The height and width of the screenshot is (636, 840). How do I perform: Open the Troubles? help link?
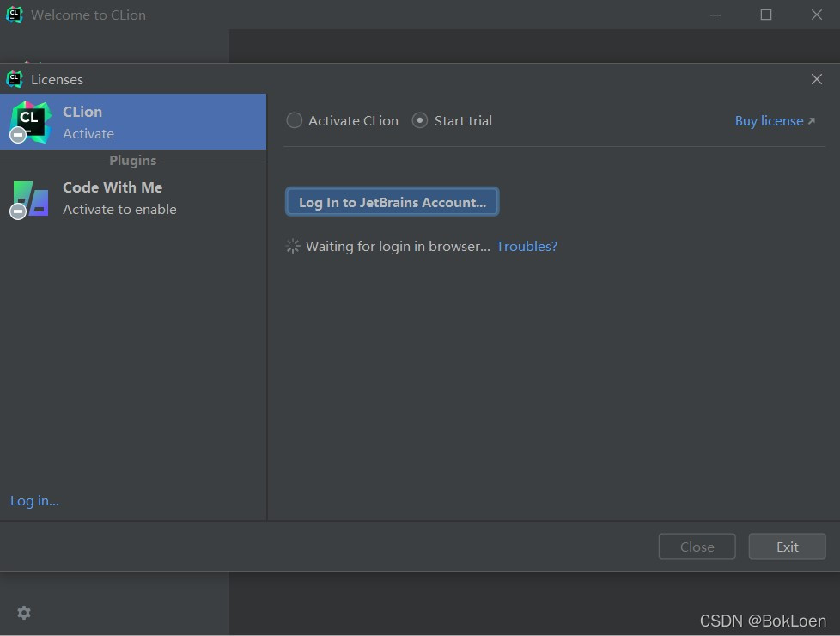click(527, 246)
